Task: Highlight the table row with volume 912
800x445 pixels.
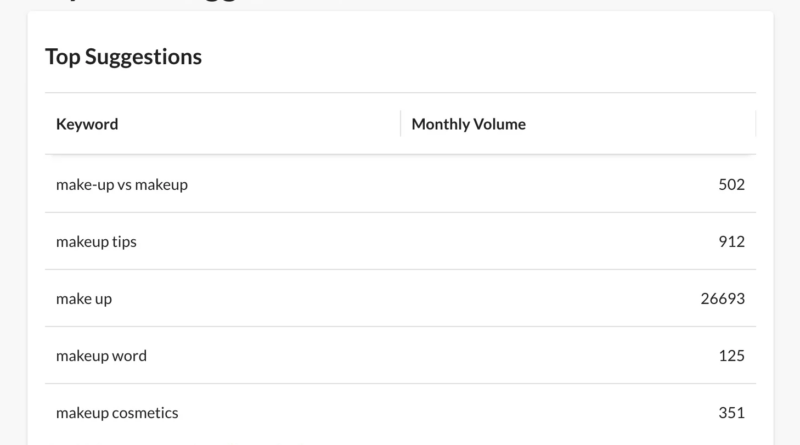Action: 400,241
